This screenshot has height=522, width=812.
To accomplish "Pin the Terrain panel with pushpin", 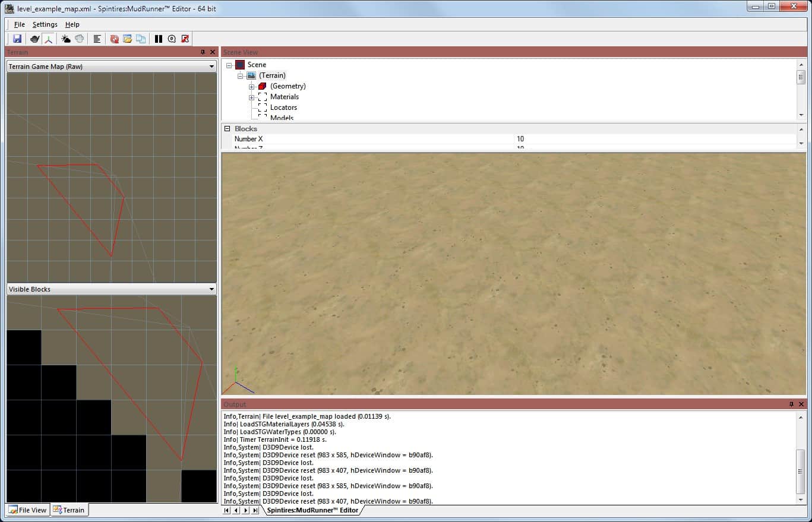I will [203, 52].
